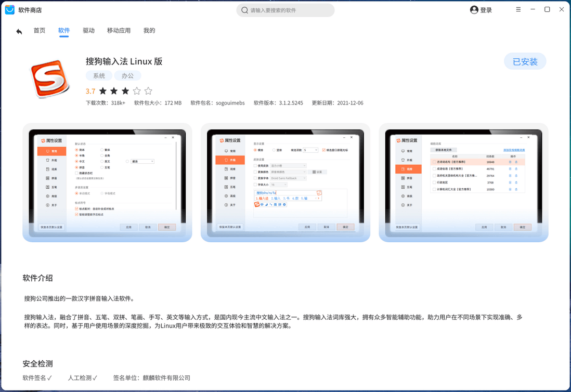This screenshot has height=392, width=571.
Task: Click the 办公 category tag
Action: click(128, 75)
